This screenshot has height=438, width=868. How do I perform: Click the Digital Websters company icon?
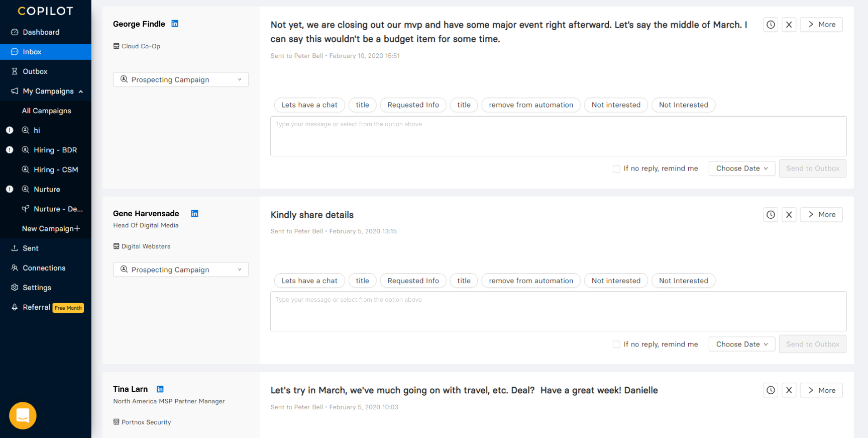116,246
